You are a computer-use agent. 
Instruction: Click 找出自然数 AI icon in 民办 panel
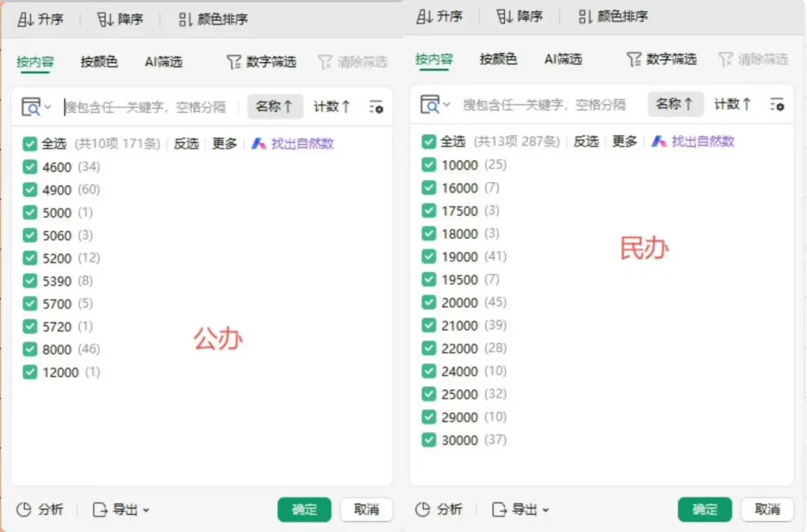coord(658,141)
